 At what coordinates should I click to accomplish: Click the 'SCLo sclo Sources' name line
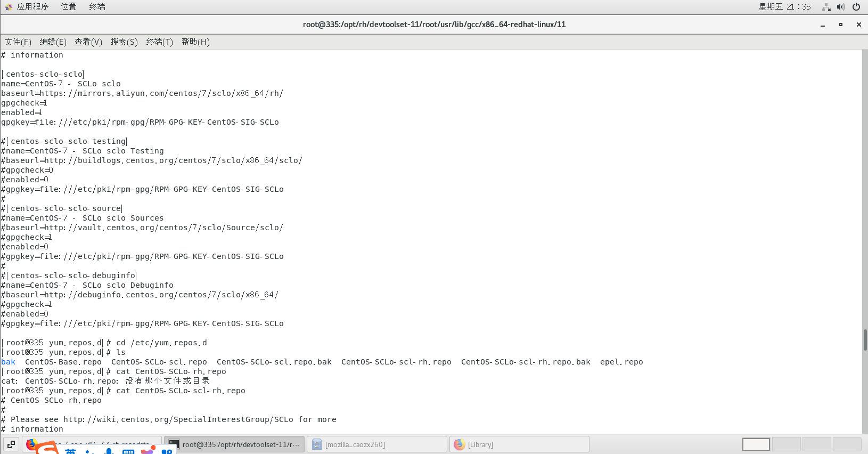tap(83, 218)
